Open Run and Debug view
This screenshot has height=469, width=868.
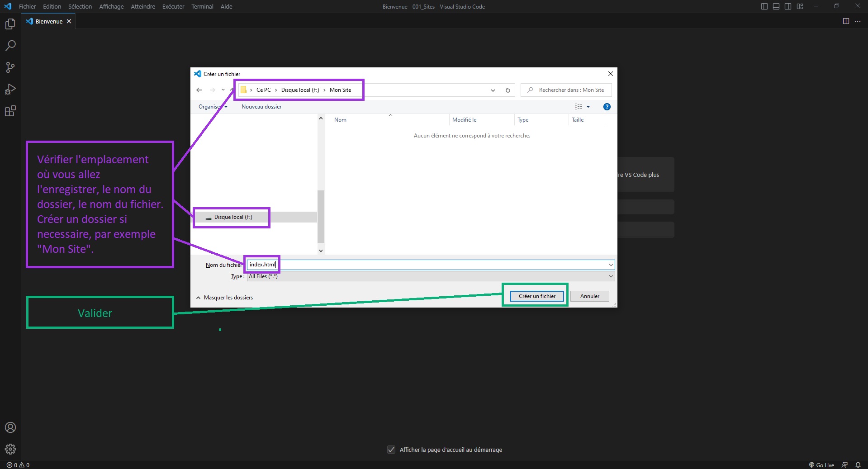coord(10,89)
